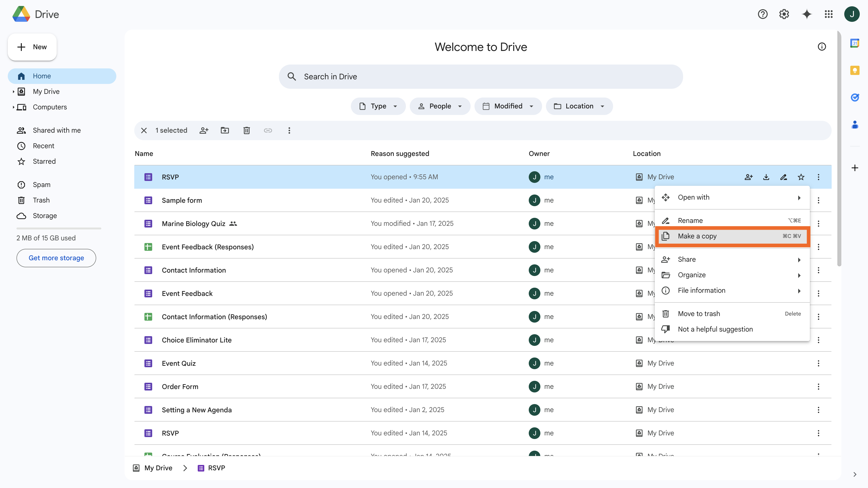Open three-dot menu on highlighted RSVP row
The height and width of the screenshot is (488, 868).
point(819,177)
